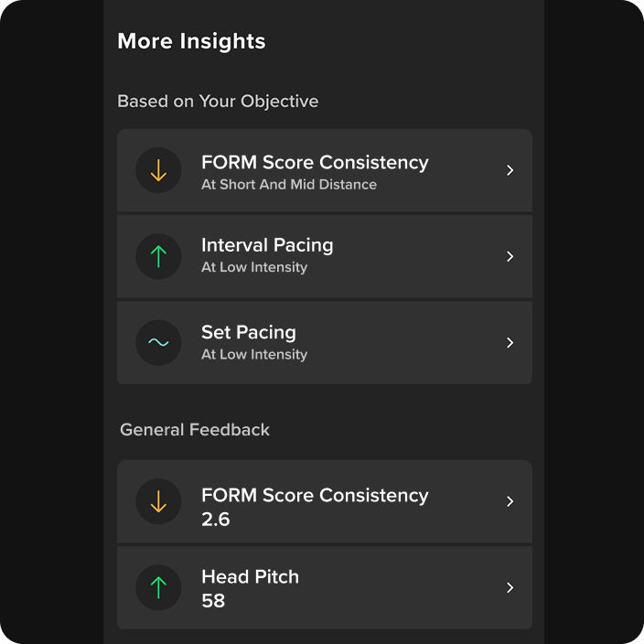
Task: Click 'At Low Intensity' under Set Pacing
Action: click(x=254, y=354)
